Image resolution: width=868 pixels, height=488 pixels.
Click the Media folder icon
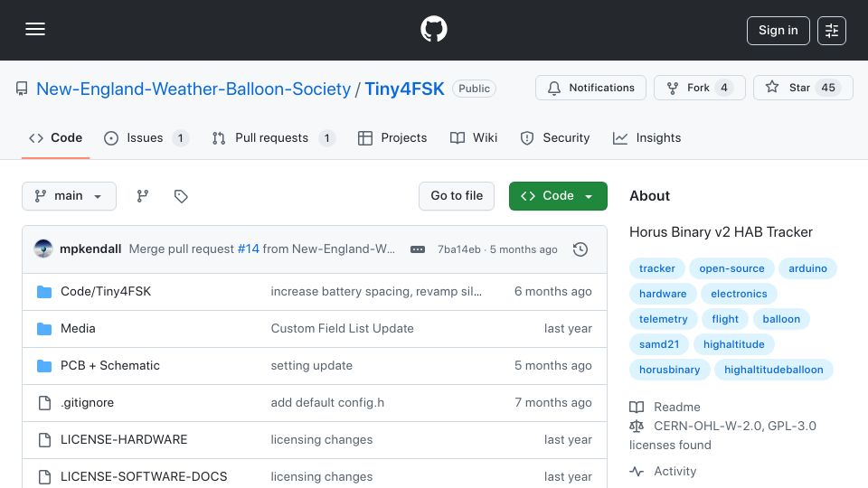pyautogui.click(x=44, y=329)
